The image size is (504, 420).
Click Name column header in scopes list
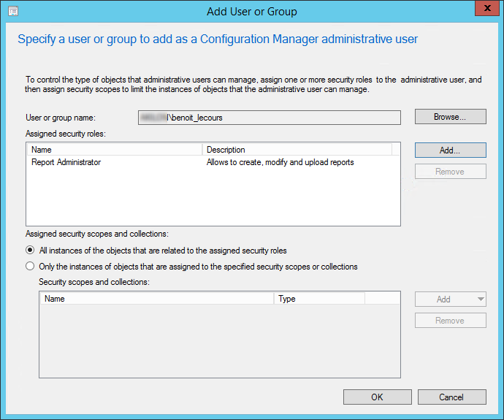pos(157,299)
